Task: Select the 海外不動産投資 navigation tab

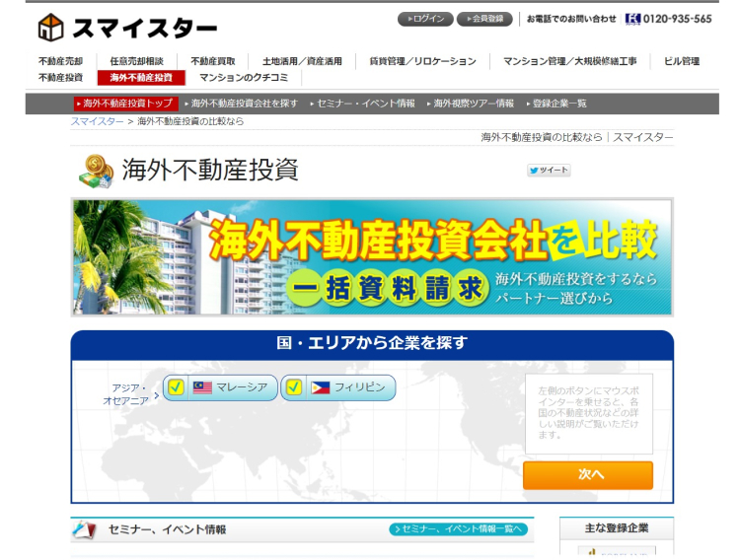Action: (141, 77)
